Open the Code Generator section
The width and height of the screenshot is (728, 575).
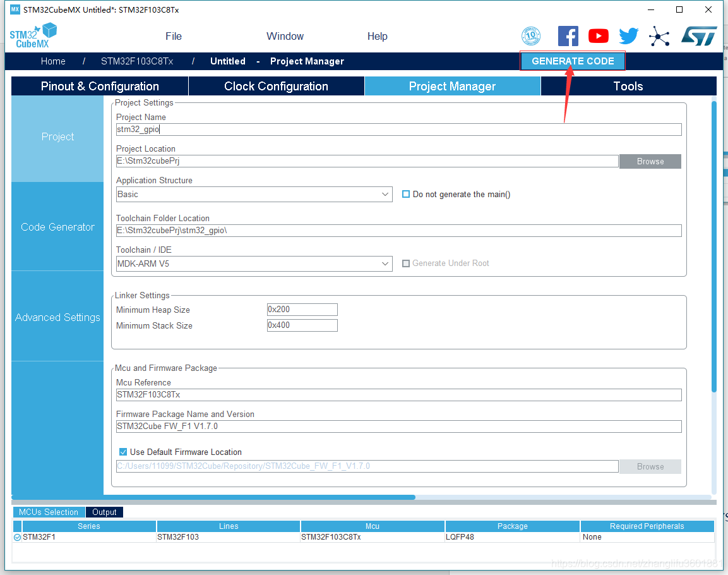coord(57,227)
